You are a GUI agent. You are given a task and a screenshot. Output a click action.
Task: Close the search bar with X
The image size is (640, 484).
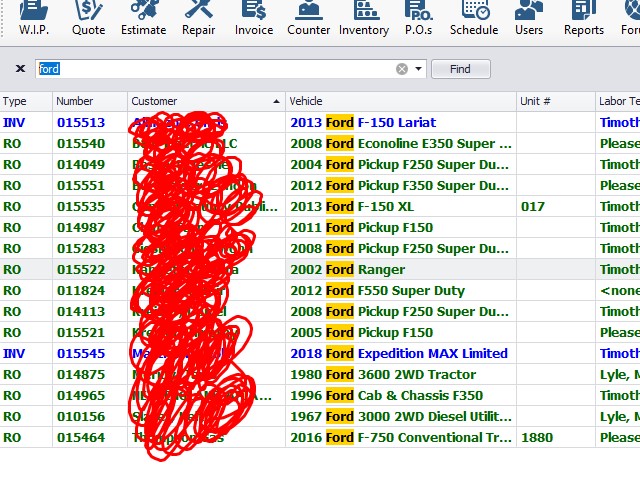tap(20, 69)
